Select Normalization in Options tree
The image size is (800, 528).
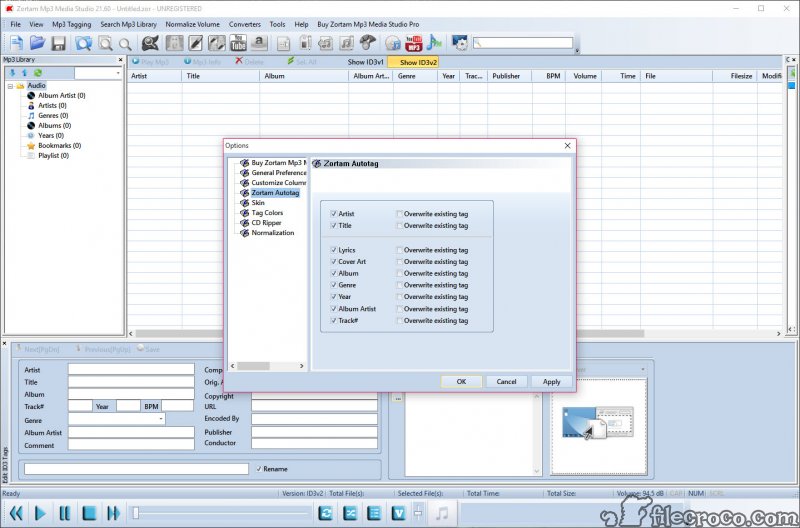click(272, 233)
